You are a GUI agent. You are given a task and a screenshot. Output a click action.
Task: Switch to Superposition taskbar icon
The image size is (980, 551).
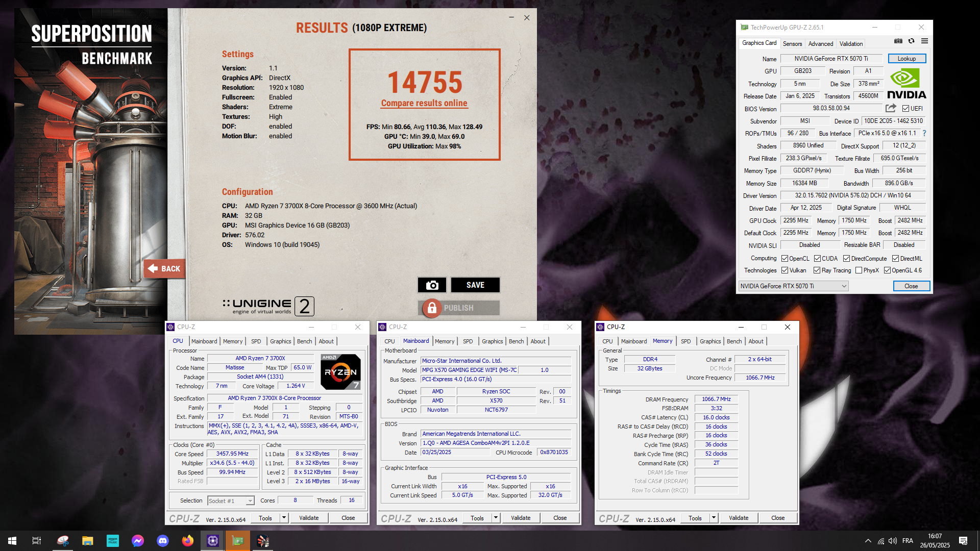point(263,541)
